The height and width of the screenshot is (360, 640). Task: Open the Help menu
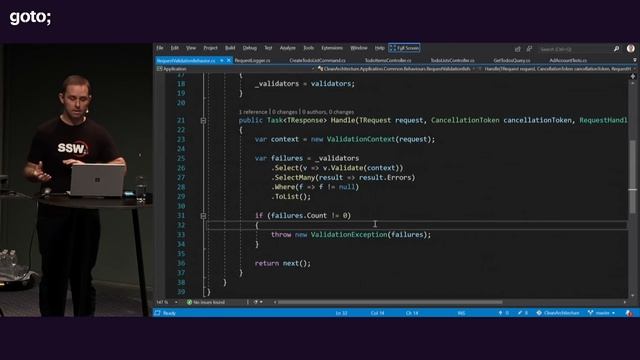[380, 48]
